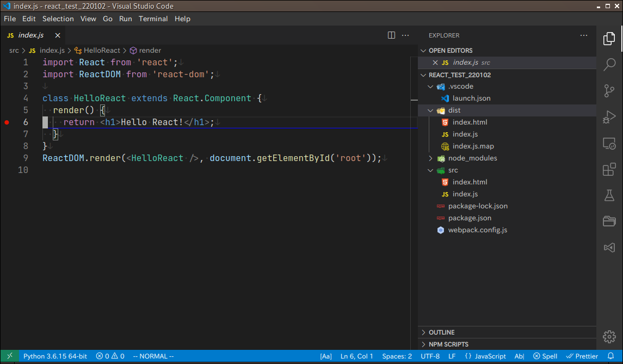Select Python 3.6.15 64-bit interpreter

pos(55,356)
